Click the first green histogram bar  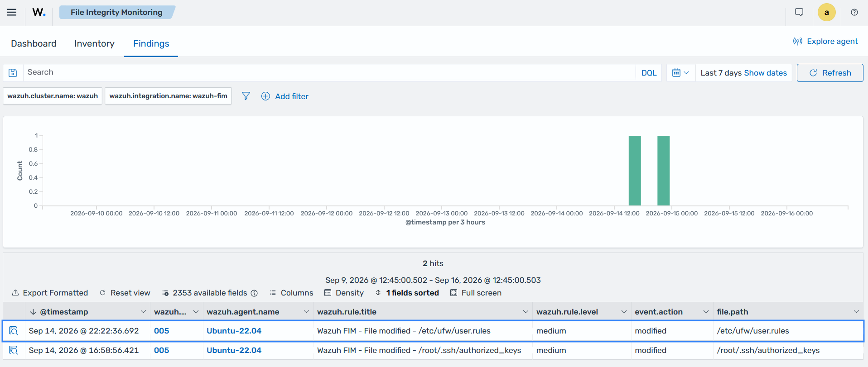pyautogui.click(x=635, y=171)
